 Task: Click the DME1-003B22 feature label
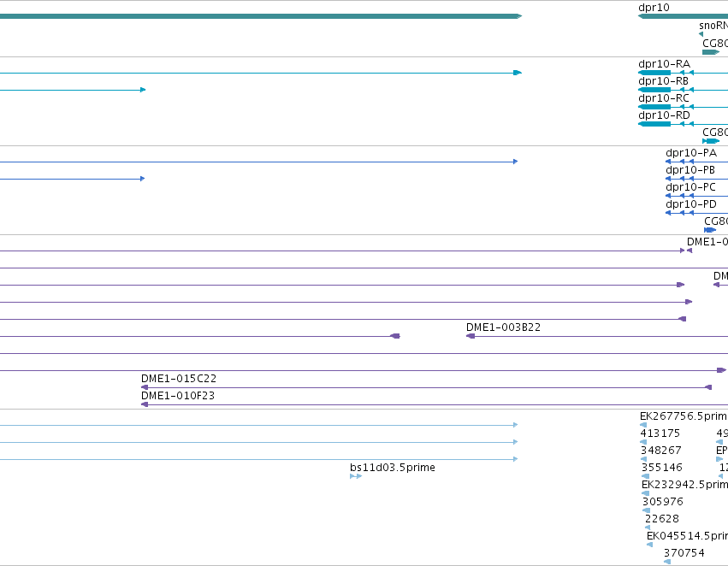tap(503, 327)
